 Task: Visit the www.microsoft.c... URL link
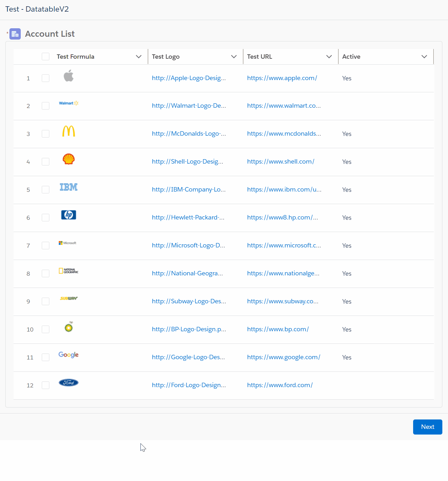coord(284,246)
